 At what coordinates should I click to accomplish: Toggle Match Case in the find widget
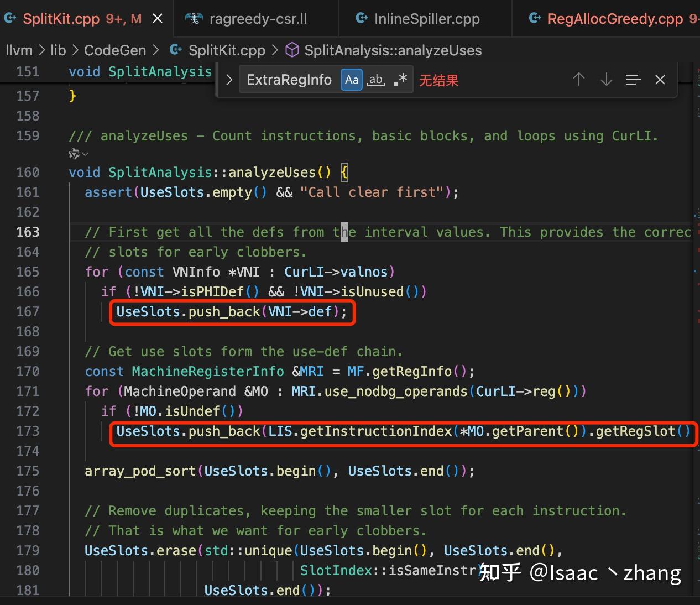click(351, 80)
